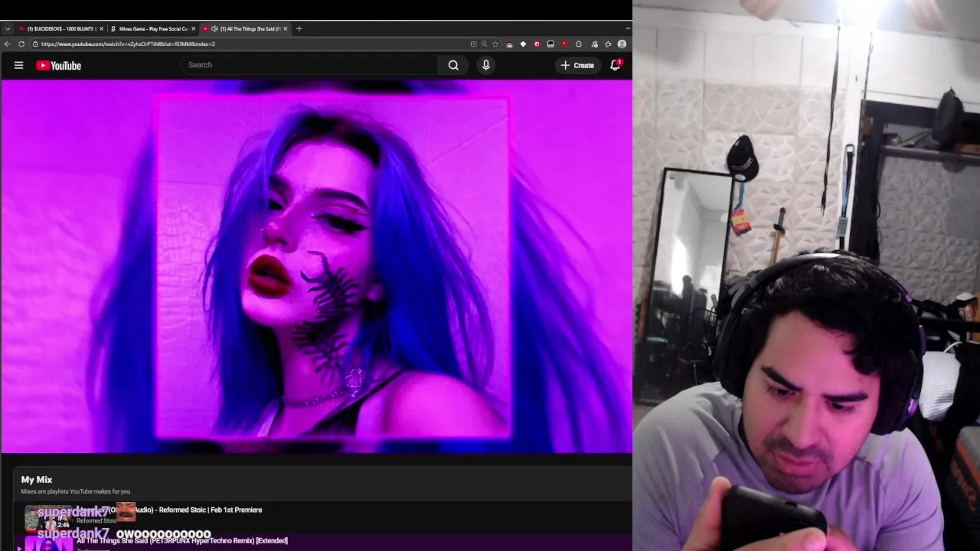
Task: Click the video player to pause
Action: (316, 266)
